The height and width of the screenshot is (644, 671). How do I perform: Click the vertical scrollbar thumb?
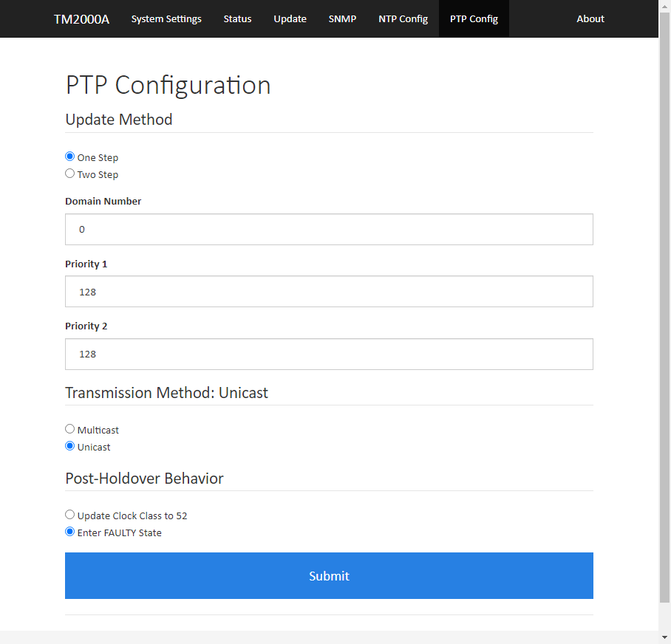[x=664, y=308]
